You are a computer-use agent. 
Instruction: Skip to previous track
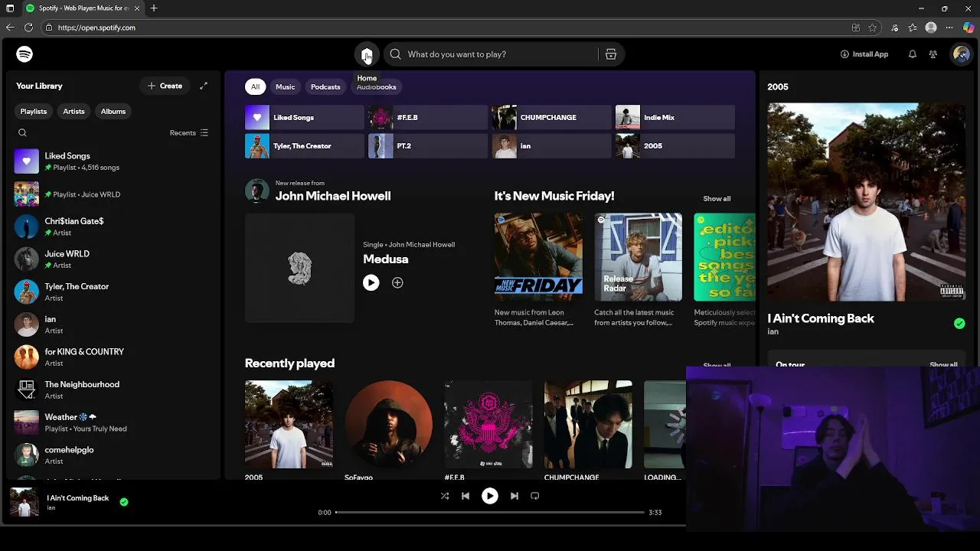tap(465, 496)
